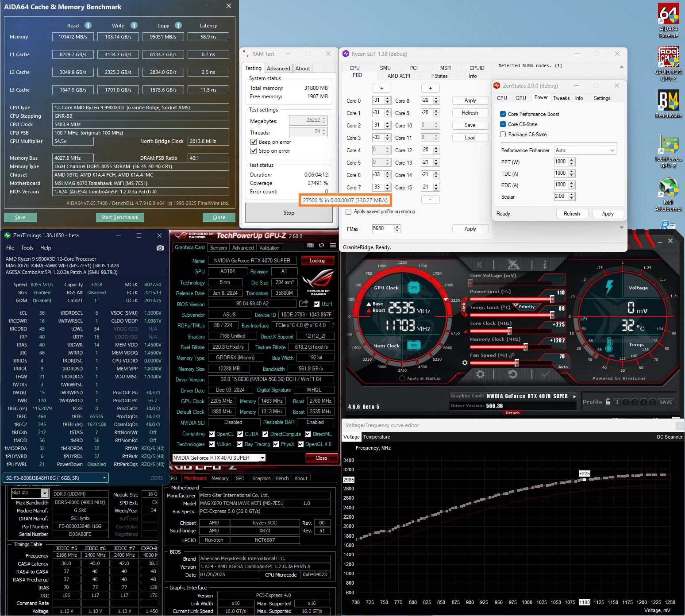685x616 pixels.
Task: Open the memory module B2 dropdown in ZenTimings
Action: pos(56,478)
